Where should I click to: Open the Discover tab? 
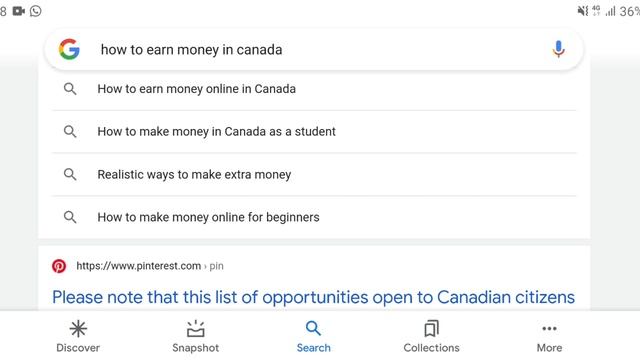[78, 336]
